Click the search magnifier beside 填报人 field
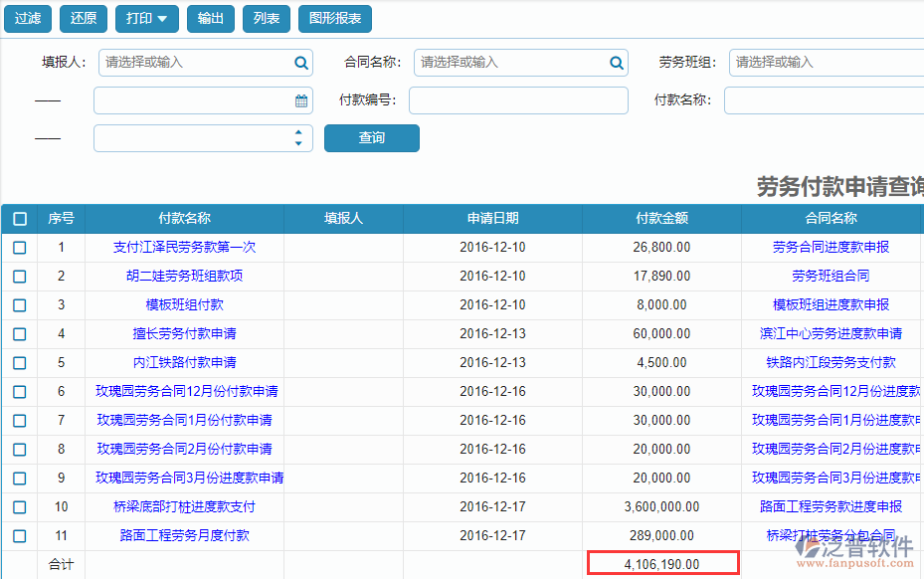This screenshot has height=579, width=924. pyautogui.click(x=301, y=62)
